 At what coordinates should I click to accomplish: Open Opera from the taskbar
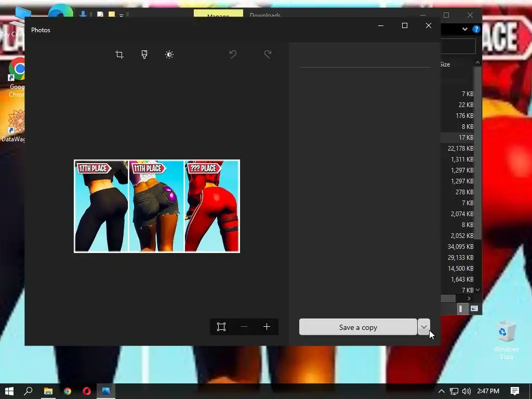(x=87, y=391)
